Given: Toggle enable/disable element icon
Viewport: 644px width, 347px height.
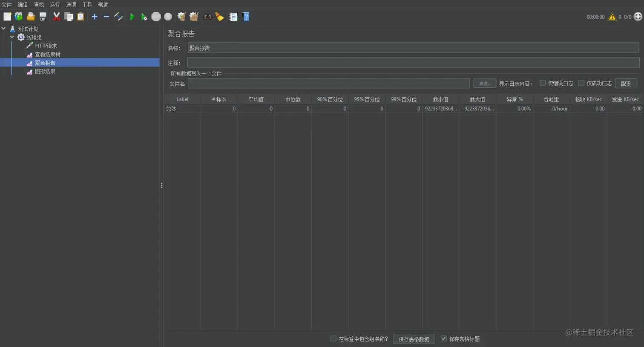Looking at the screenshot, I should pyautogui.click(x=118, y=17).
